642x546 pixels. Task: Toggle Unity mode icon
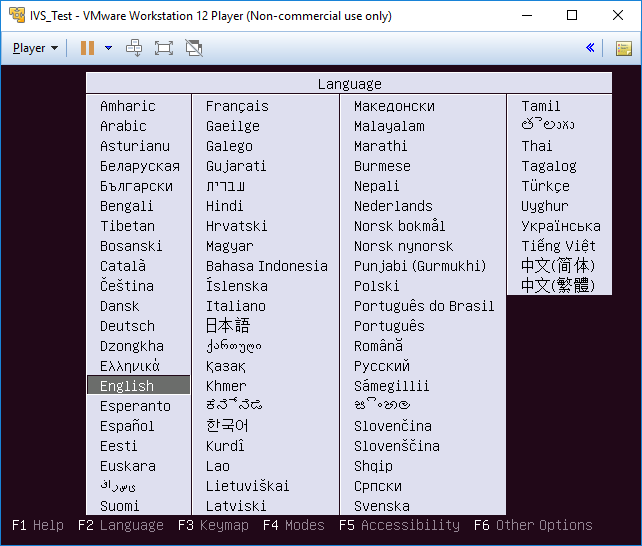click(x=194, y=48)
